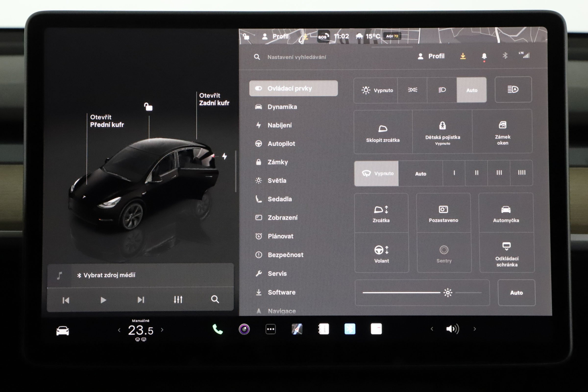Open Sentry mode settings
The height and width of the screenshot is (392, 588).
pos(444,253)
